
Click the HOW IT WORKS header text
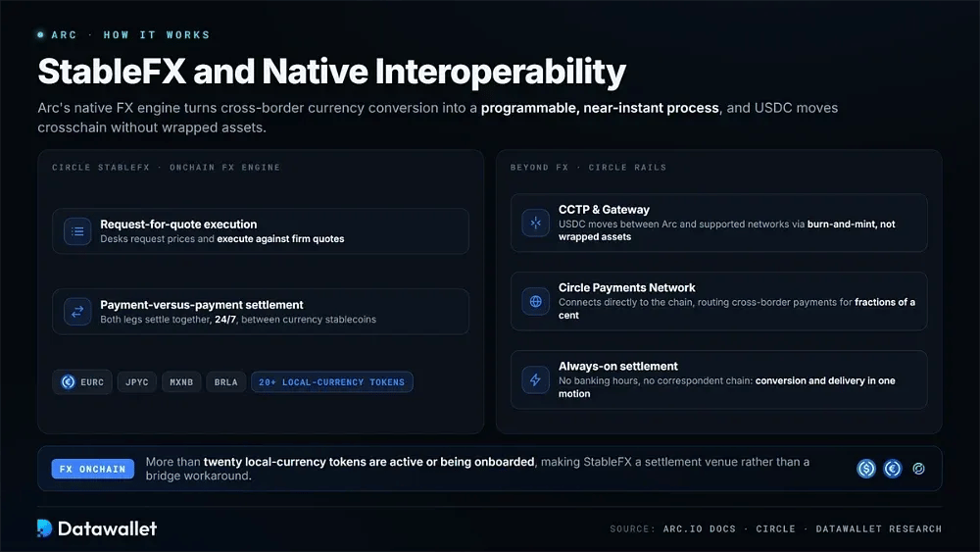(156, 35)
